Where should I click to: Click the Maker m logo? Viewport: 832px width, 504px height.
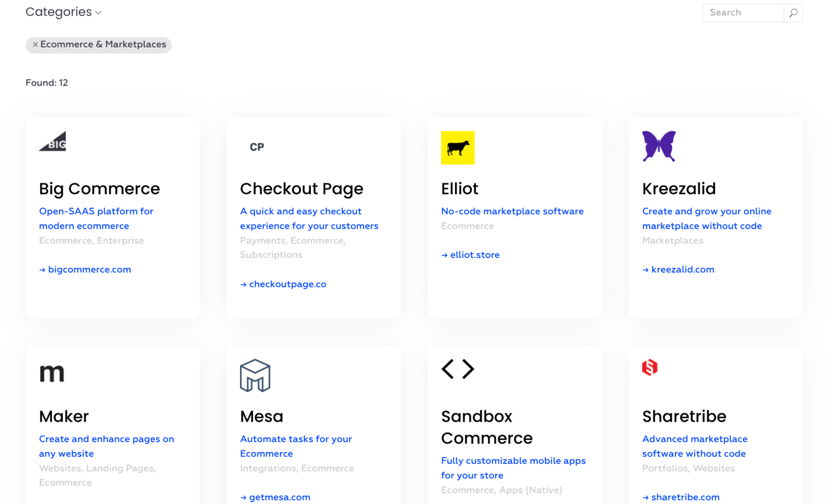click(x=52, y=373)
